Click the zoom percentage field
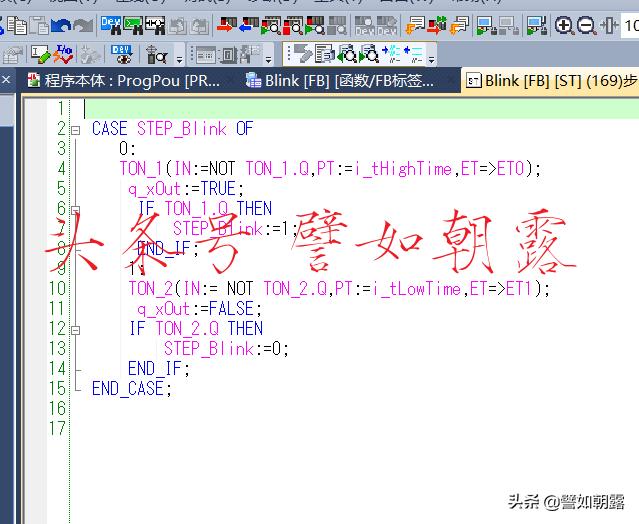 [x=630, y=26]
